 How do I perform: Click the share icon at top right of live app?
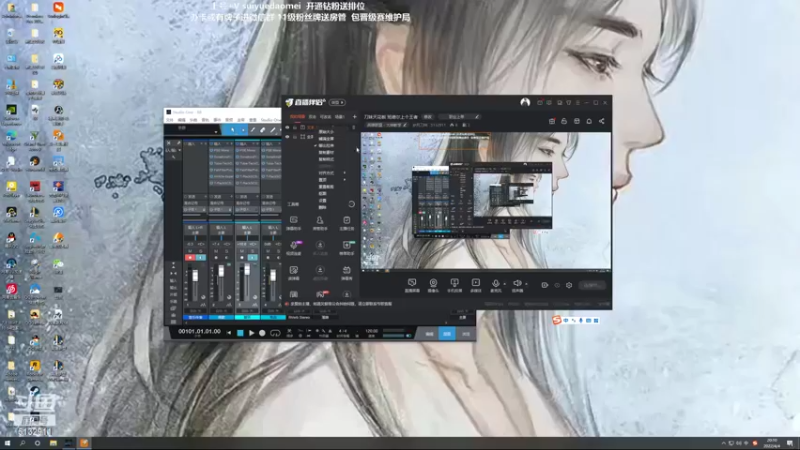[x=602, y=121]
